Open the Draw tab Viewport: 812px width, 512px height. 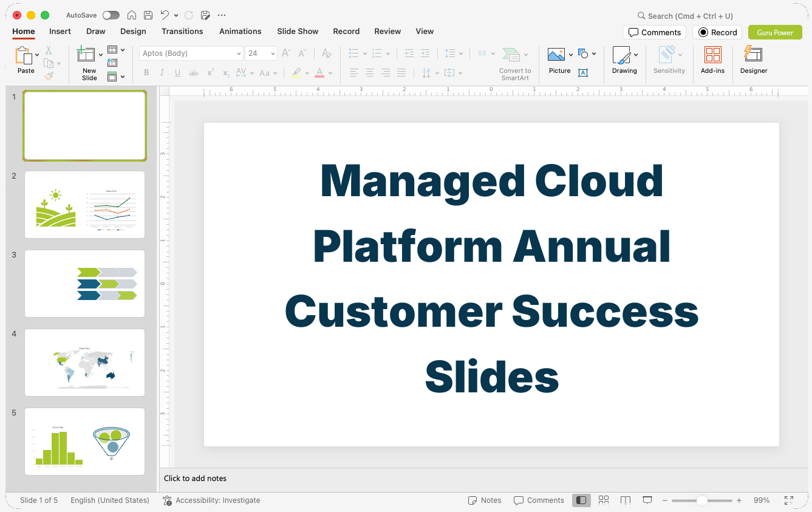click(96, 31)
